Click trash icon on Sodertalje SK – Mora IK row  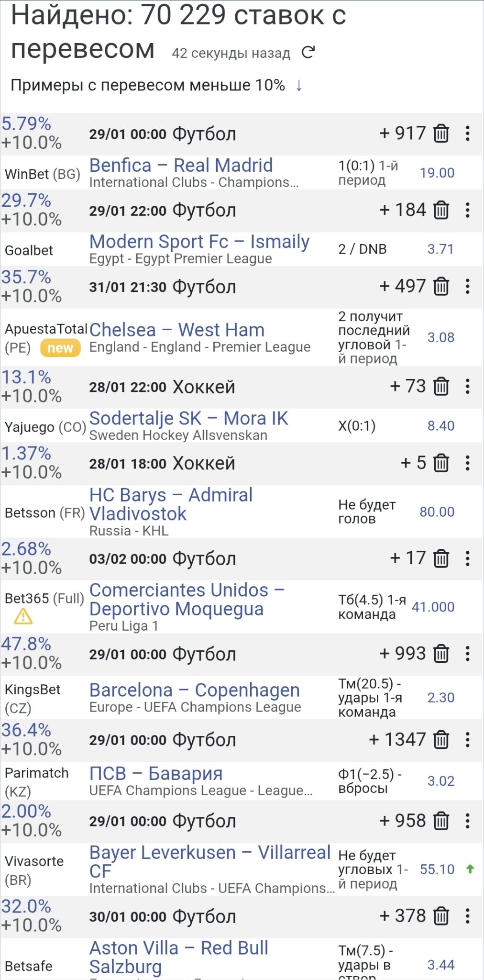[441, 387]
